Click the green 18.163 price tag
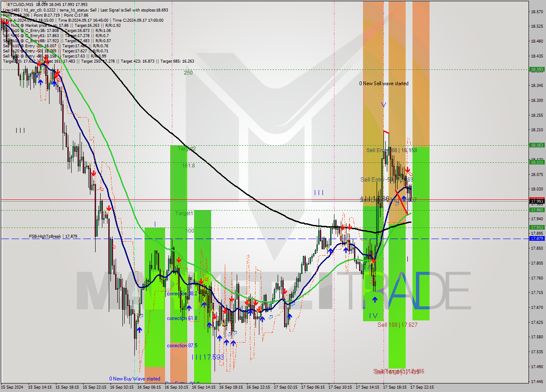 click(537, 145)
